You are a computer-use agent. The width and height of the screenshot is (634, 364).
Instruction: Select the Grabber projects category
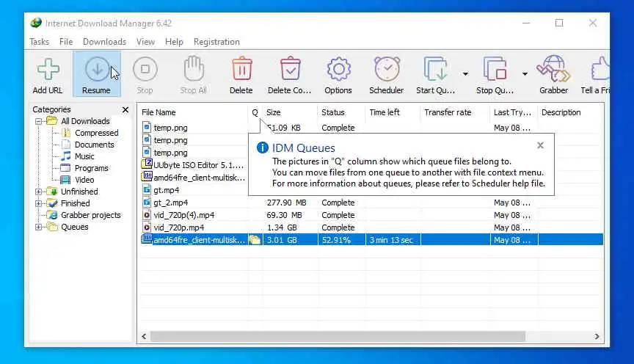pos(90,215)
